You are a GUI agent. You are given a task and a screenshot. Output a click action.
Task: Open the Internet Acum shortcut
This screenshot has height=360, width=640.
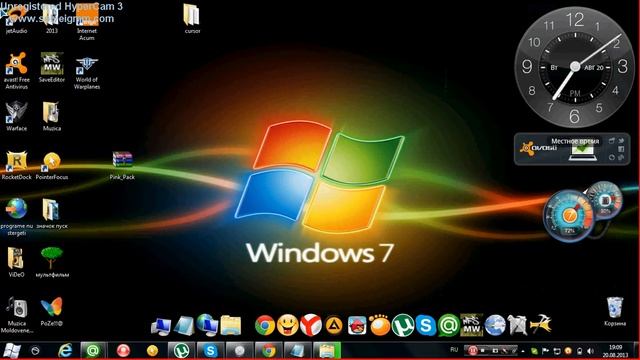click(87, 22)
